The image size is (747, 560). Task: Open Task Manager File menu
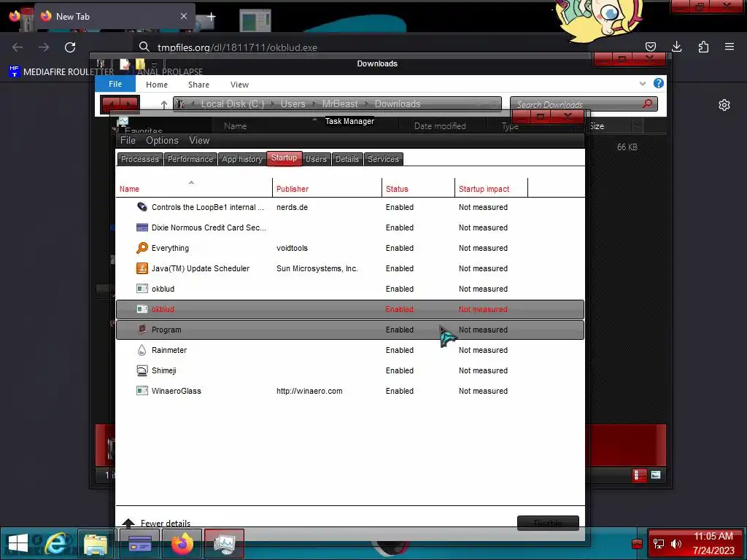coord(128,141)
